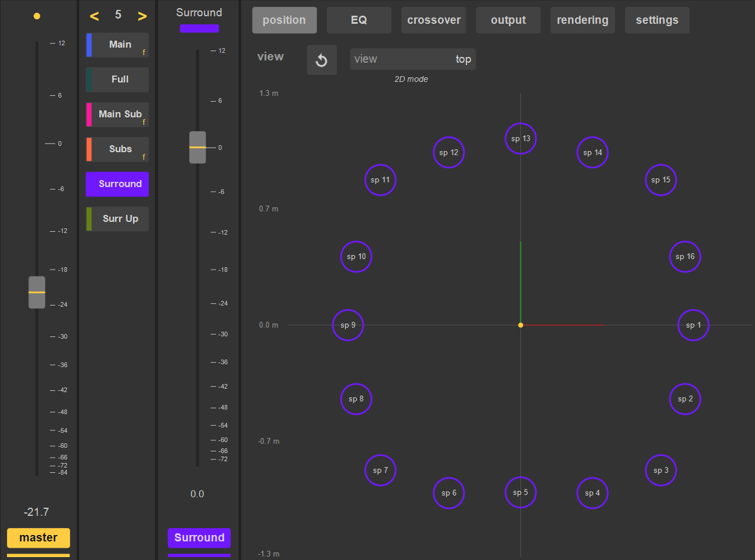Select the sp 1 speaker marker

pyautogui.click(x=693, y=325)
